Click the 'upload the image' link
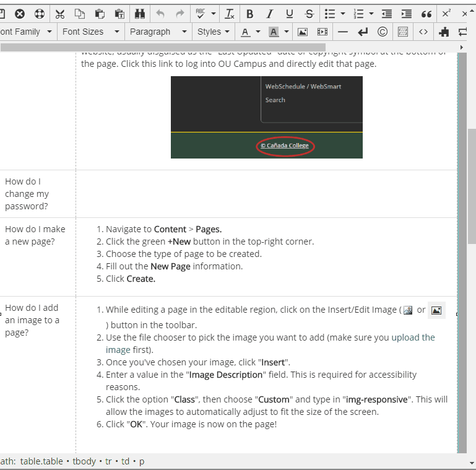The height and width of the screenshot is (470, 476). pos(413,337)
